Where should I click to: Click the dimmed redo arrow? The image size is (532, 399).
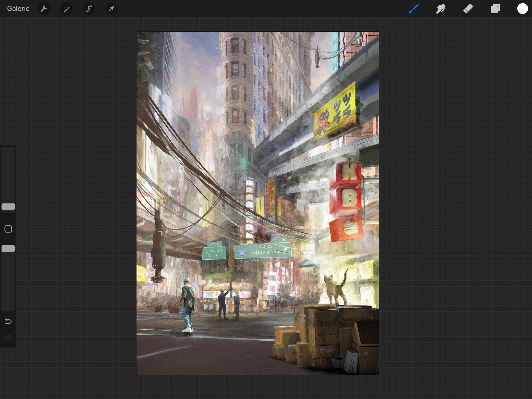pos(8,337)
